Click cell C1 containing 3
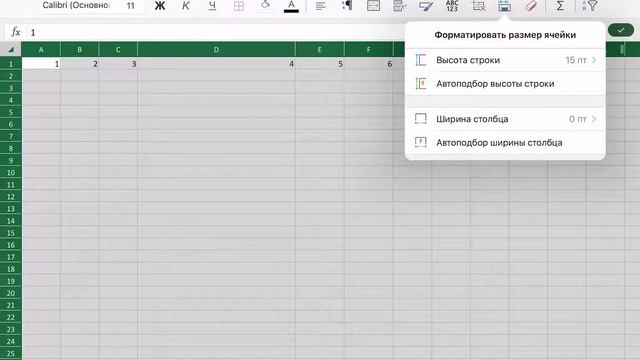 tap(118, 64)
